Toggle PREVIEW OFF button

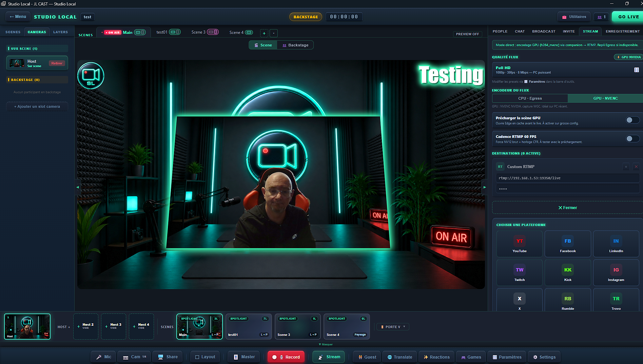[x=467, y=34]
